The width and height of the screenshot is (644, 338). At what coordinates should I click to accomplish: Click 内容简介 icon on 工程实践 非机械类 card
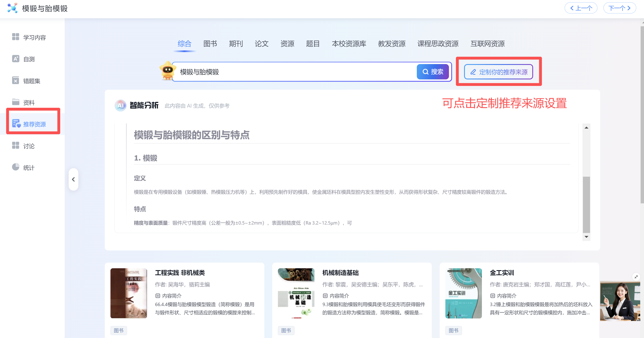coord(157,296)
